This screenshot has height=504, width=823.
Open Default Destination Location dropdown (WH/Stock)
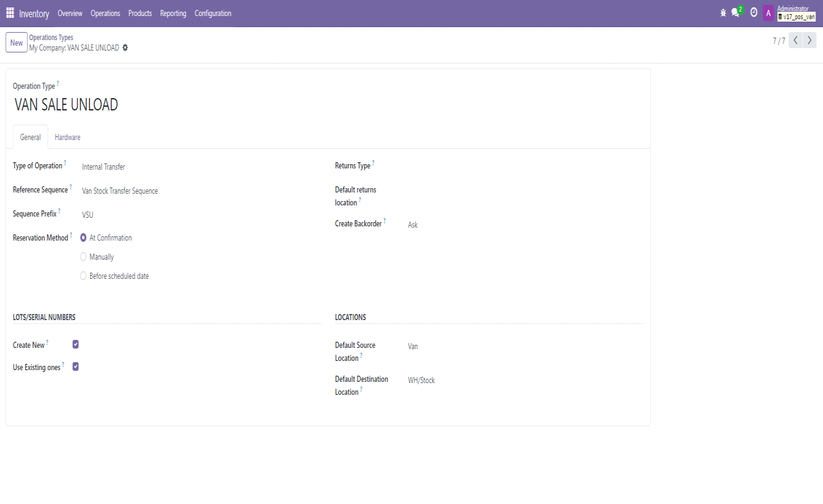point(525,380)
